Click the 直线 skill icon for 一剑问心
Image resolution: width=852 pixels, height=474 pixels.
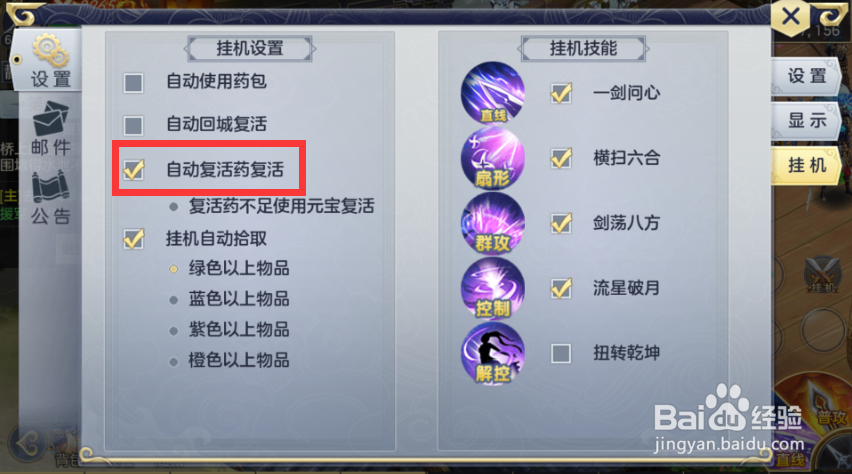(x=492, y=93)
